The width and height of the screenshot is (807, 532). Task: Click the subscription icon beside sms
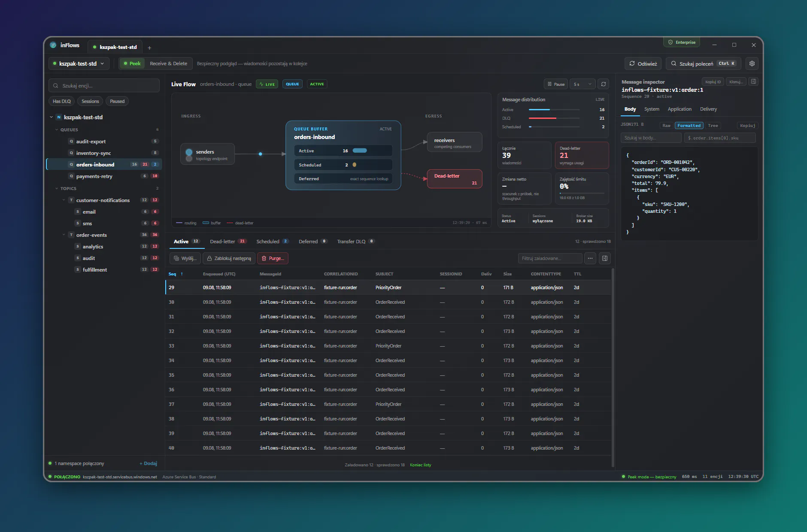coord(78,223)
